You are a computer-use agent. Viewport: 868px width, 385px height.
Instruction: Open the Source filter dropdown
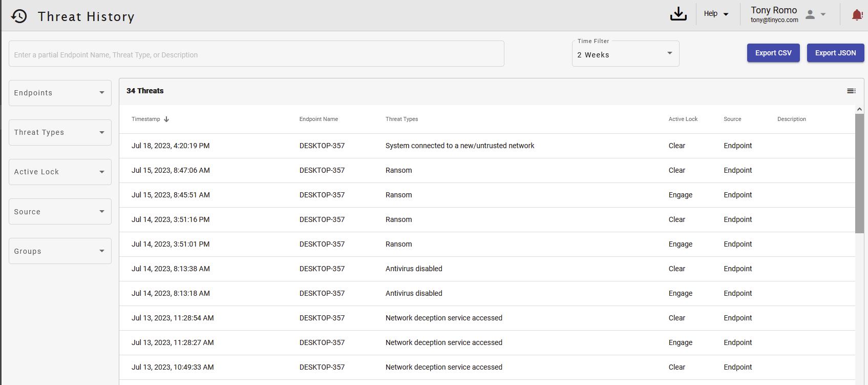60,212
